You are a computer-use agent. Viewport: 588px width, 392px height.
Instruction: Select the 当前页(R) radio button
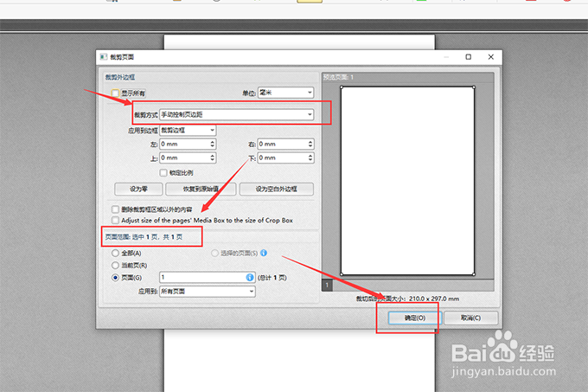(116, 265)
